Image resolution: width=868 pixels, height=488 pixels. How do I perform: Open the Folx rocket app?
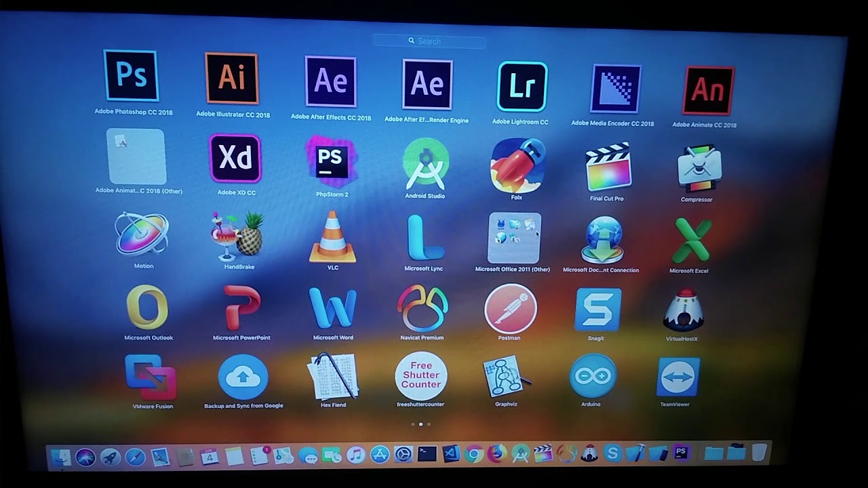pyautogui.click(x=517, y=165)
